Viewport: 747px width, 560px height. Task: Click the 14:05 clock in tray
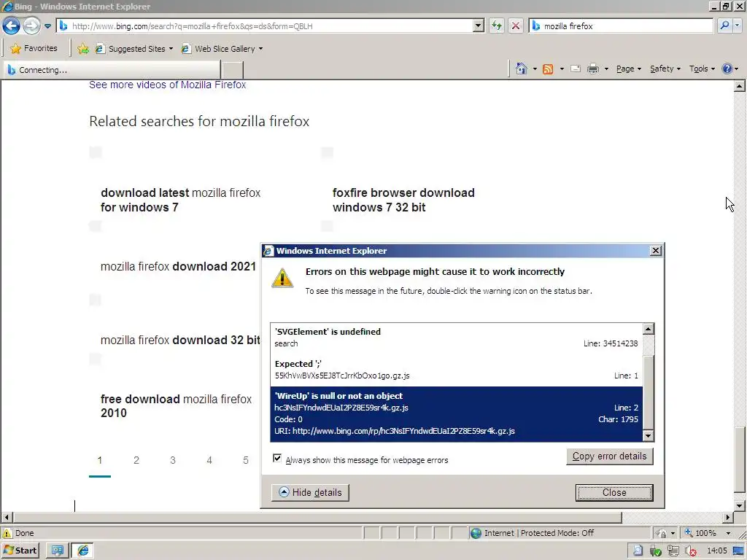coord(717,551)
